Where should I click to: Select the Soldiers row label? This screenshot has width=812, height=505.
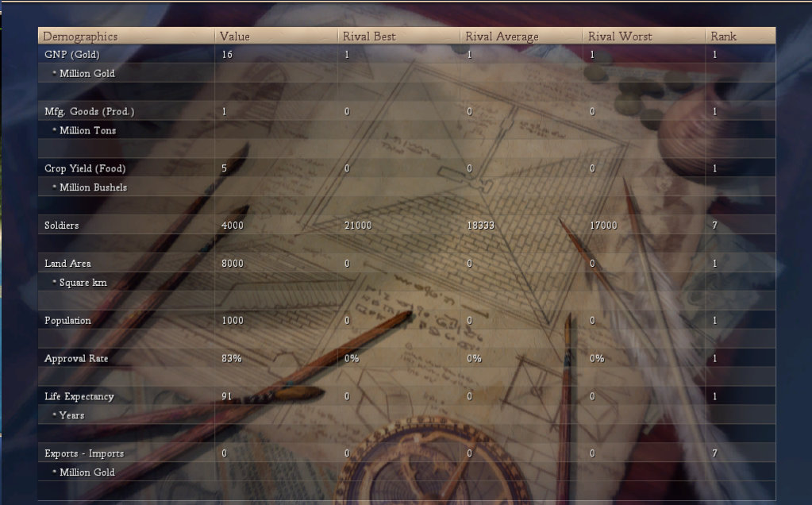pos(62,226)
